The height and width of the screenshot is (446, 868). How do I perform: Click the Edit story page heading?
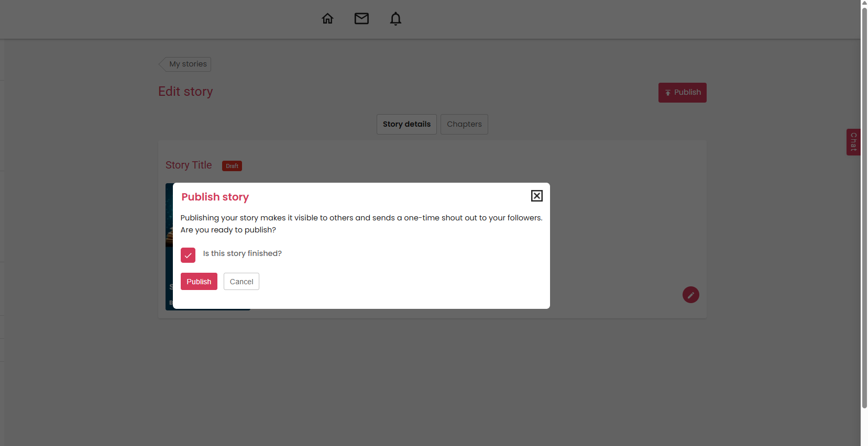pyautogui.click(x=185, y=92)
